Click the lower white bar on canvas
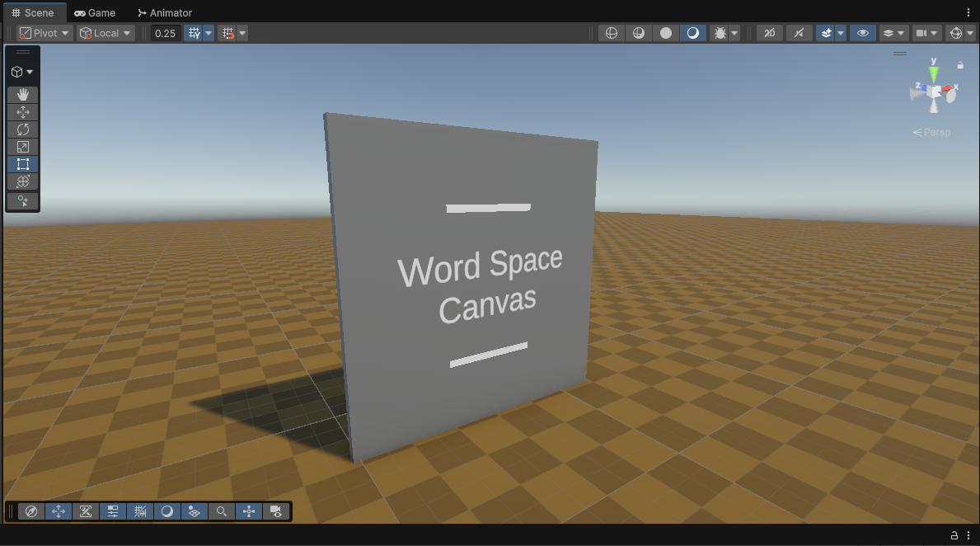Screen dimensions: 980x546 click(x=489, y=355)
